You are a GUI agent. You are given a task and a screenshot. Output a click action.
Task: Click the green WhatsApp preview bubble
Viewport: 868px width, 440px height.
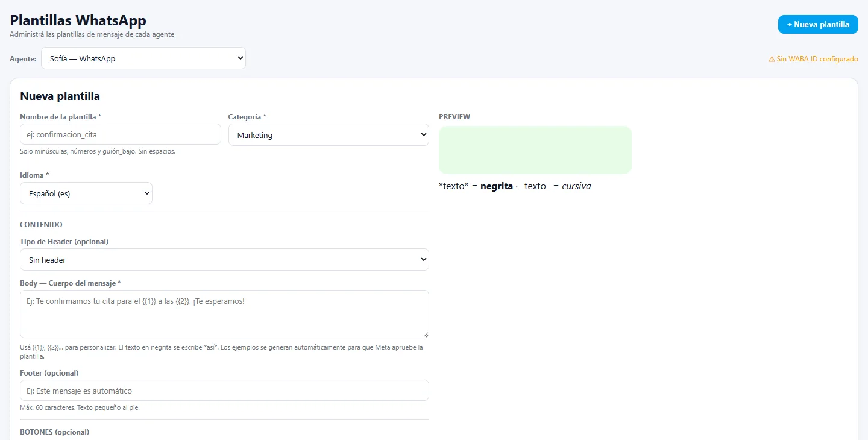pyautogui.click(x=535, y=150)
